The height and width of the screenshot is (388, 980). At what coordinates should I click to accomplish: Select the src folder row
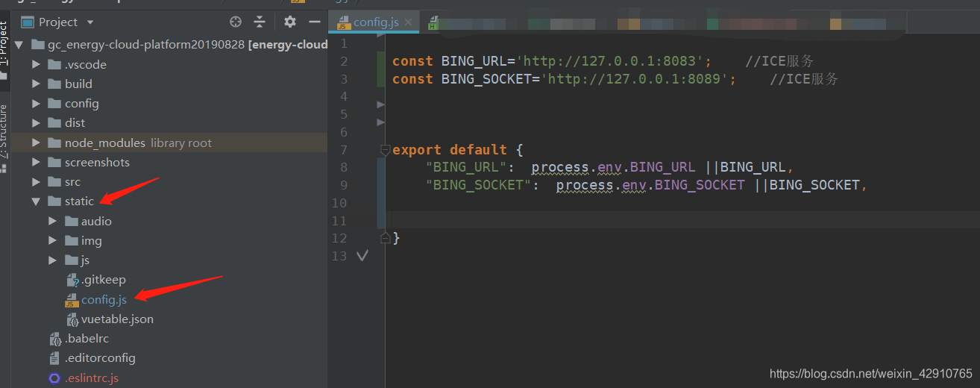pos(170,182)
